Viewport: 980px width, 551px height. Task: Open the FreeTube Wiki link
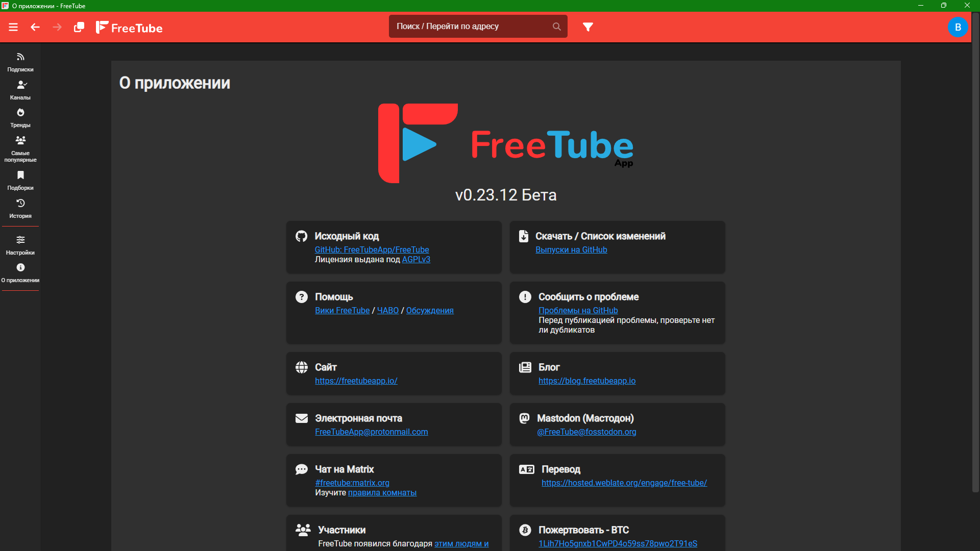point(342,310)
